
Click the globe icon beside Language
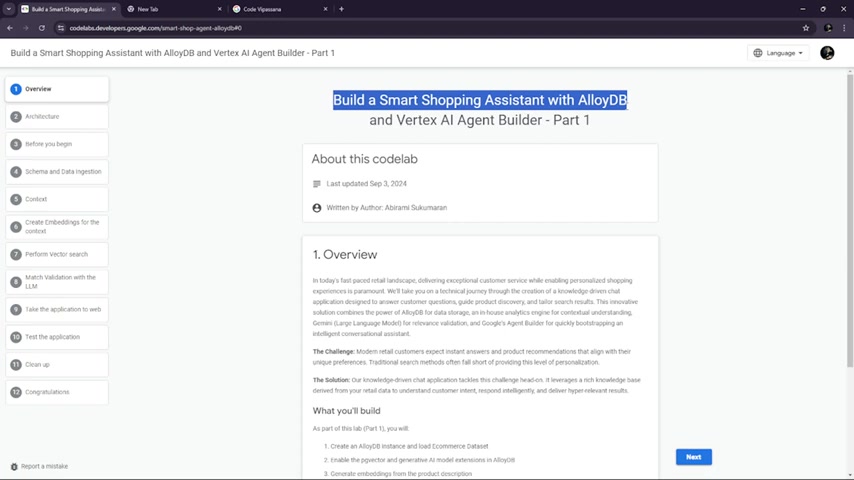pos(758,53)
